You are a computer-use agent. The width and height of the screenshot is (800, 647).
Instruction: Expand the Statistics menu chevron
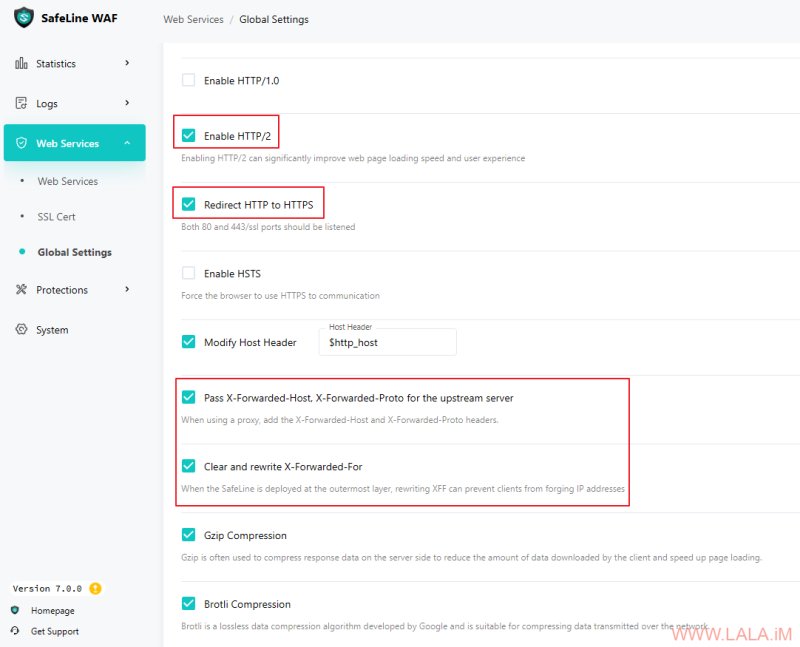coord(127,63)
